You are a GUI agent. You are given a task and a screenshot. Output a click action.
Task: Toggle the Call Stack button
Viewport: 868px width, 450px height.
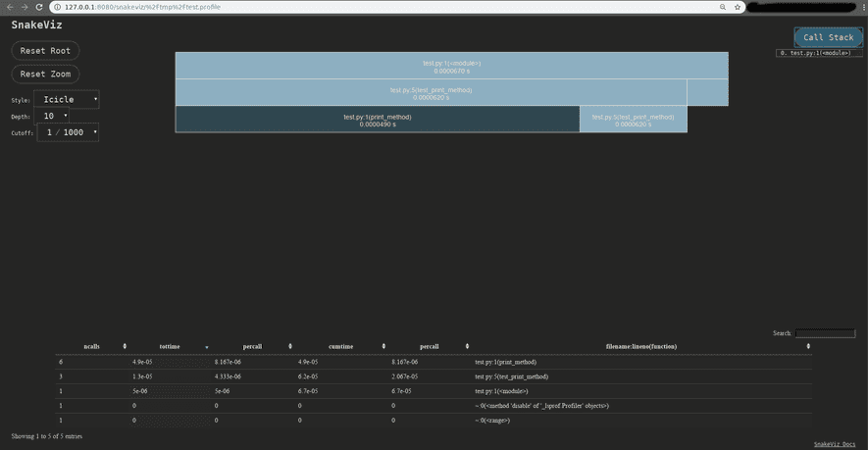828,37
